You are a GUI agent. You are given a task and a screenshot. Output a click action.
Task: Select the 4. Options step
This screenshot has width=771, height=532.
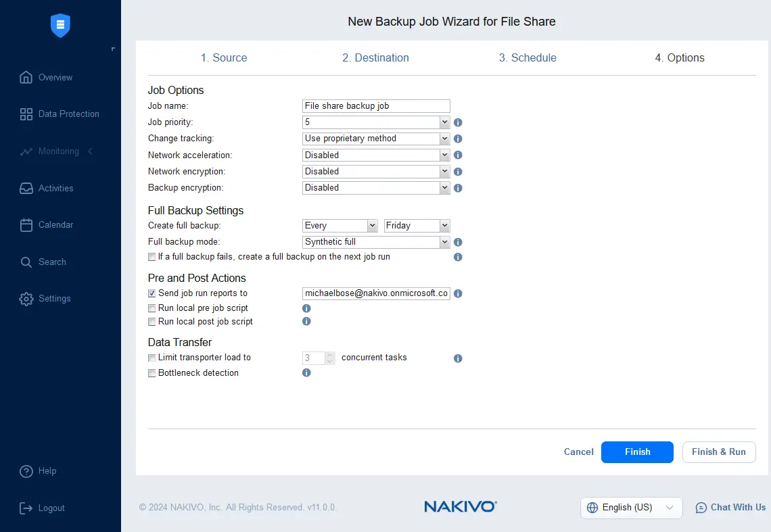point(680,57)
